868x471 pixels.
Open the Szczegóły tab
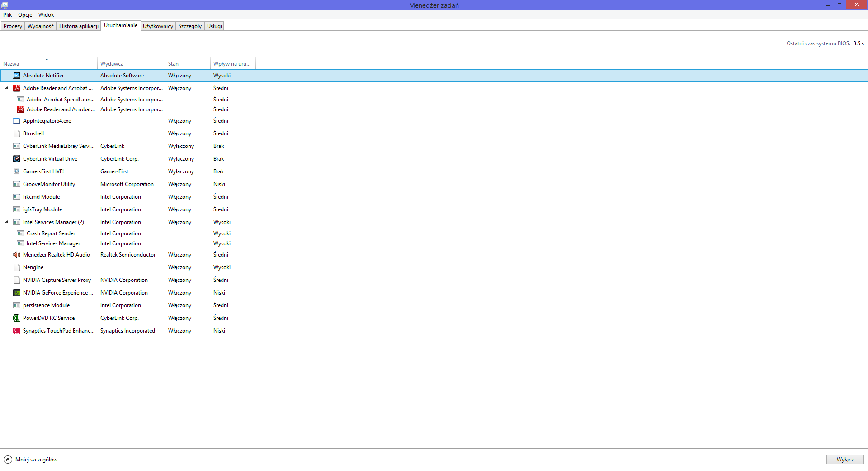[190, 26]
